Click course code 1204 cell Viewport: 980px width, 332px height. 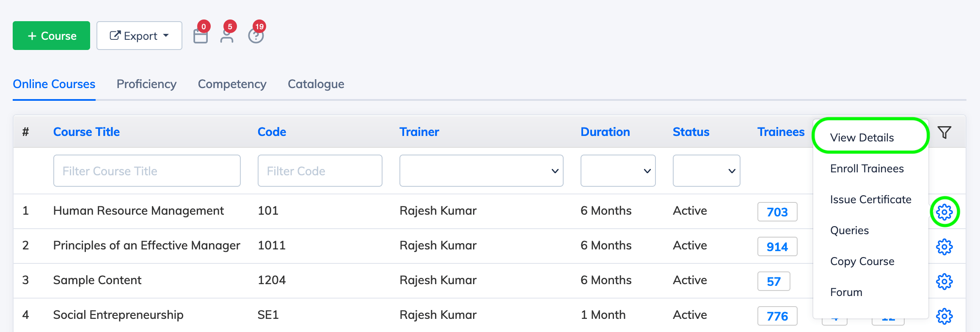[x=272, y=280]
